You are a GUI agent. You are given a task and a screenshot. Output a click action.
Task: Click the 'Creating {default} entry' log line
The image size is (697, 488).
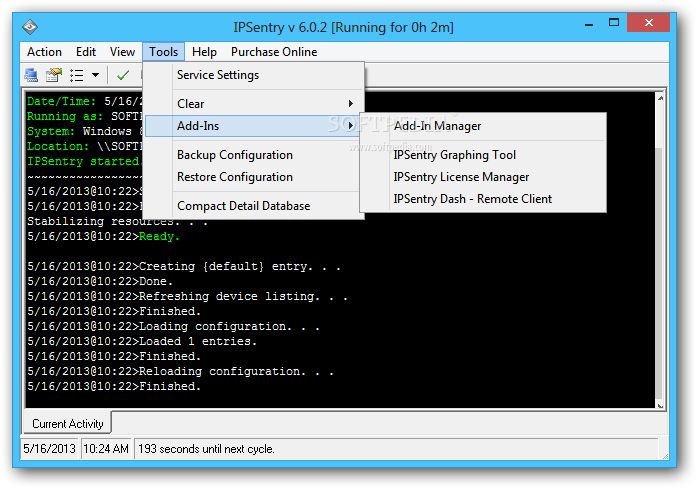pyautogui.click(x=184, y=267)
